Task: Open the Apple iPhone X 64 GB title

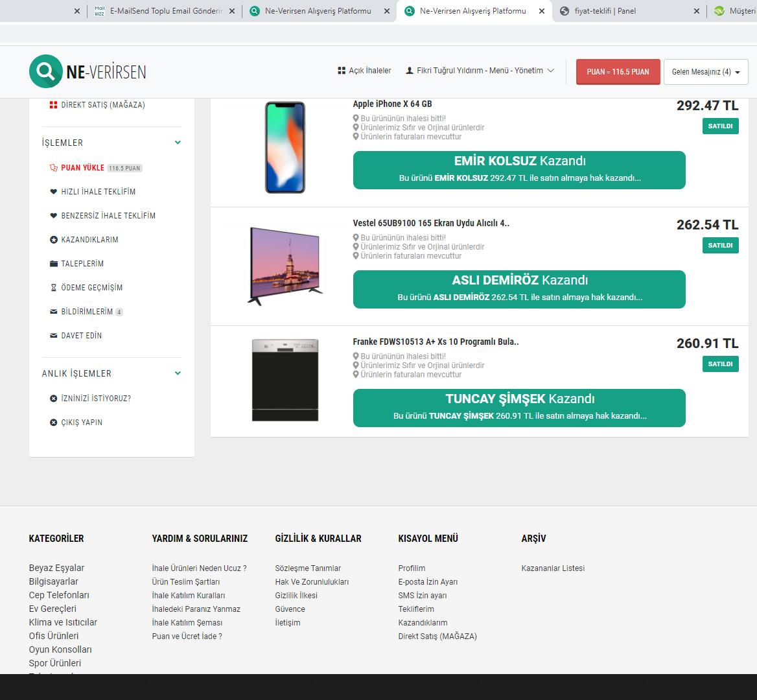Action: 392,104
